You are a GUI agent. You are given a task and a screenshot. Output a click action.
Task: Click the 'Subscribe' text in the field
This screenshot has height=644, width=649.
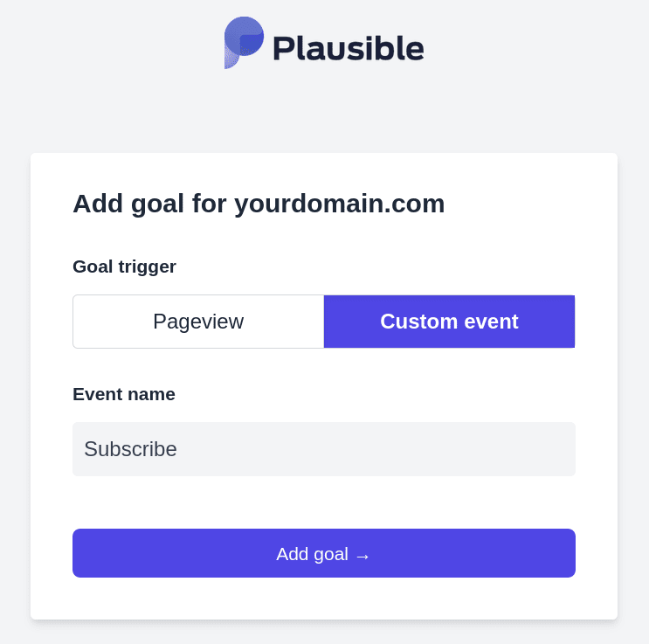(x=130, y=449)
